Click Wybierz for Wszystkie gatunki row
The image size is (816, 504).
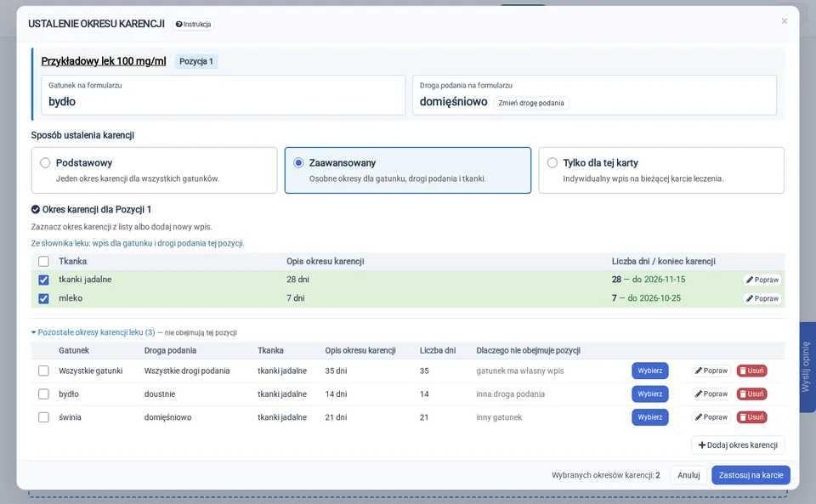[x=650, y=371]
